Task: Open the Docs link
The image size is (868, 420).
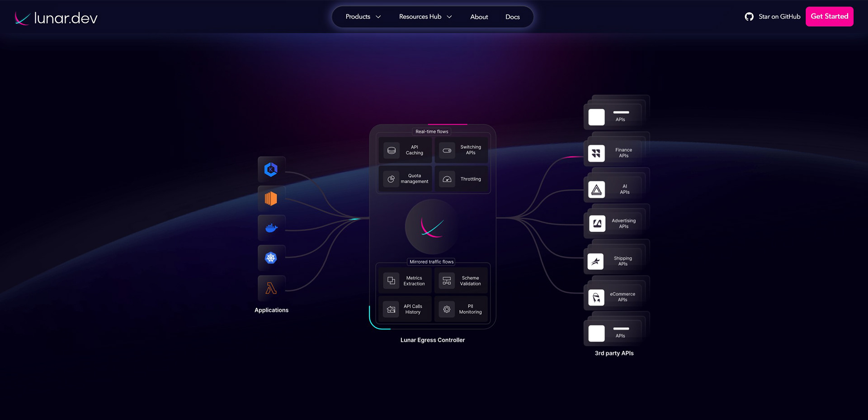Action: tap(513, 17)
